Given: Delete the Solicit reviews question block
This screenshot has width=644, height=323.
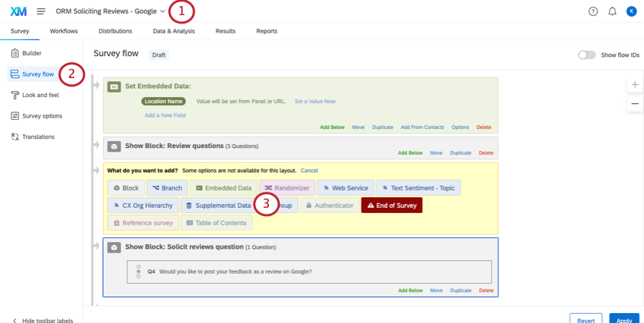Looking at the screenshot, I should (x=486, y=290).
